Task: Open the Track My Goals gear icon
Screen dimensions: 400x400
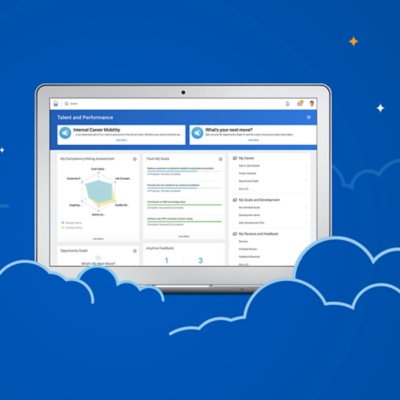Action: pos(220,159)
